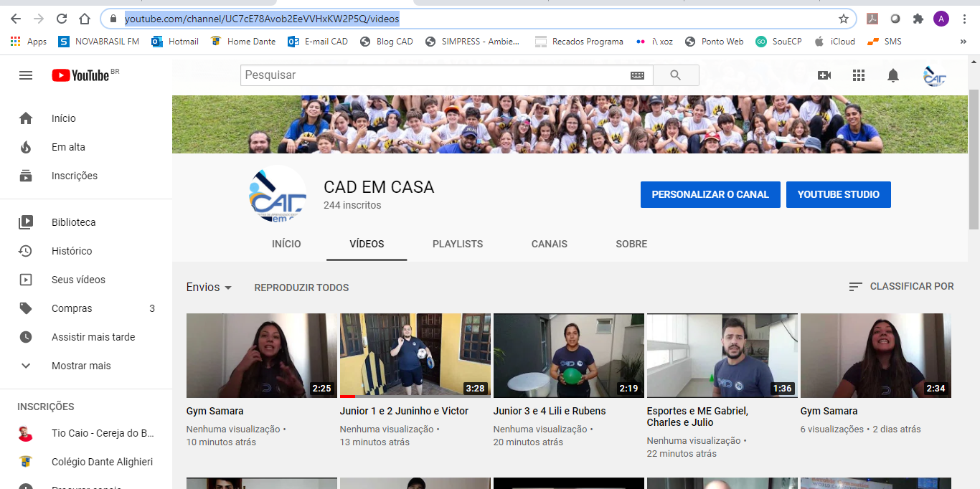The width and height of the screenshot is (980, 489).
Task: Open Seus vídeos in sidebar
Action: tap(86, 280)
